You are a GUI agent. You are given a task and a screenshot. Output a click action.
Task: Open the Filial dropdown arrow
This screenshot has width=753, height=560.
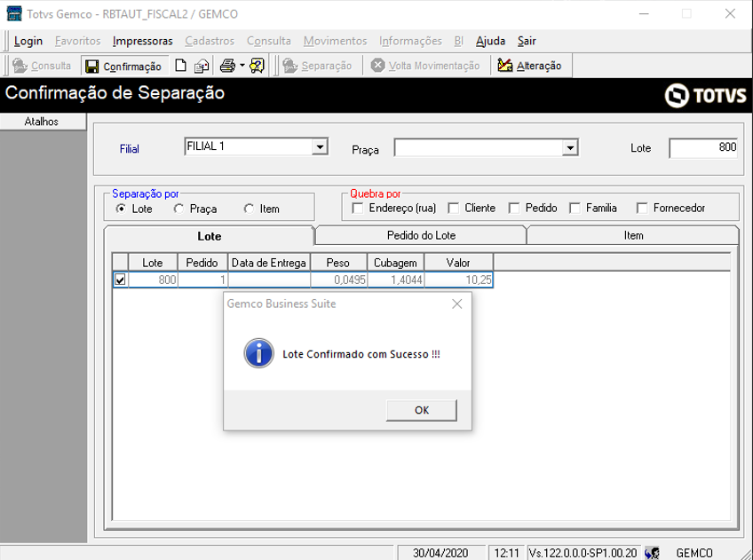tap(320, 146)
